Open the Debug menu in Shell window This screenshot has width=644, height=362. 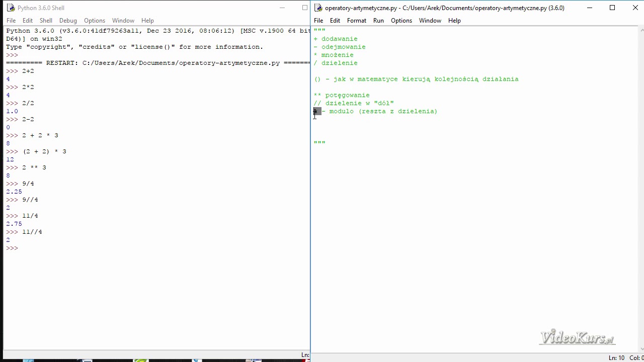(68, 21)
